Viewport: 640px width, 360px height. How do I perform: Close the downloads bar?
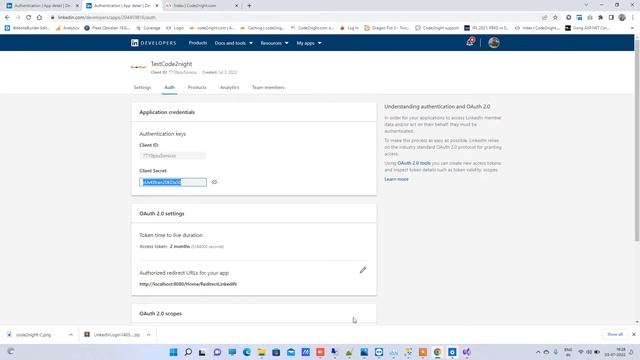[633, 334]
